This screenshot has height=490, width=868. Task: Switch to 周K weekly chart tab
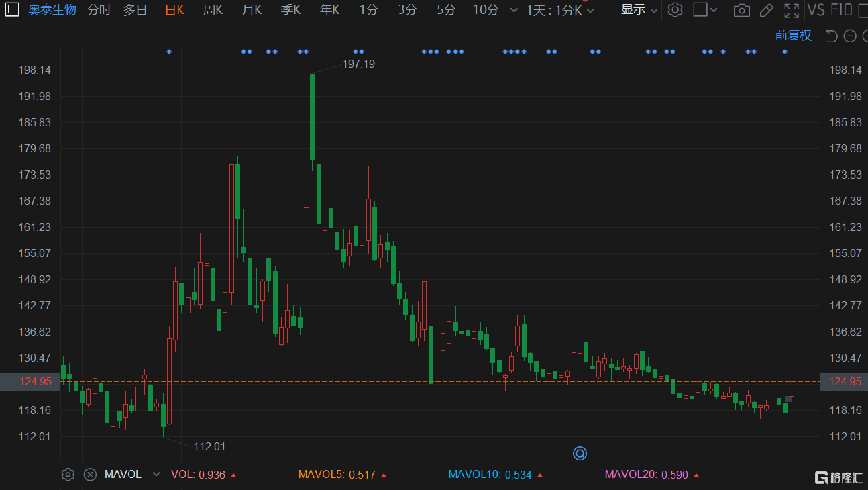point(213,10)
